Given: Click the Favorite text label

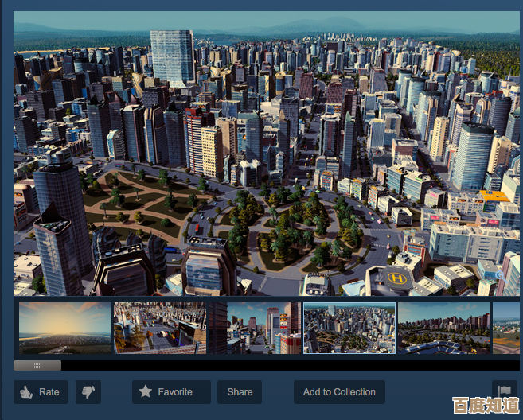Looking at the screenshot, I should 174,391.
